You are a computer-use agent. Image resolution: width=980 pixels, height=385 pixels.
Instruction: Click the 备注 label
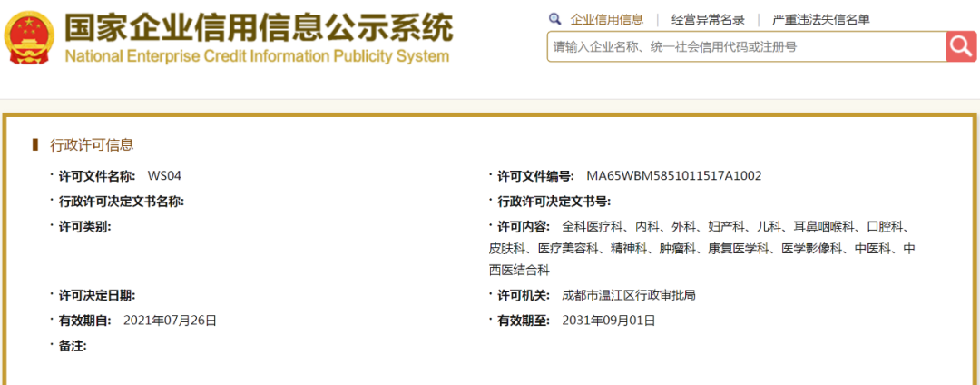click(x=73, y=346)
